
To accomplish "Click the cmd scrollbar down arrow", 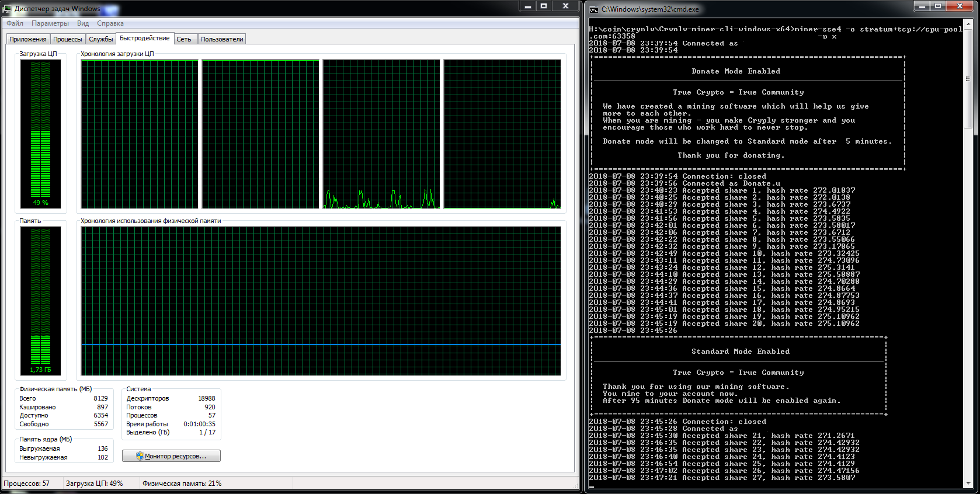I will (968, 483).
